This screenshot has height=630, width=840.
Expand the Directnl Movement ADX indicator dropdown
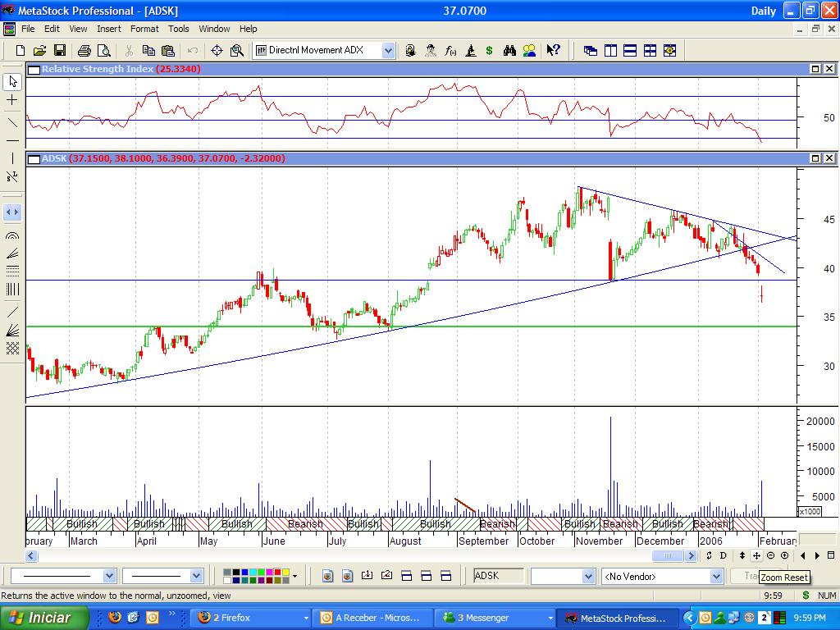coord(388,51)
